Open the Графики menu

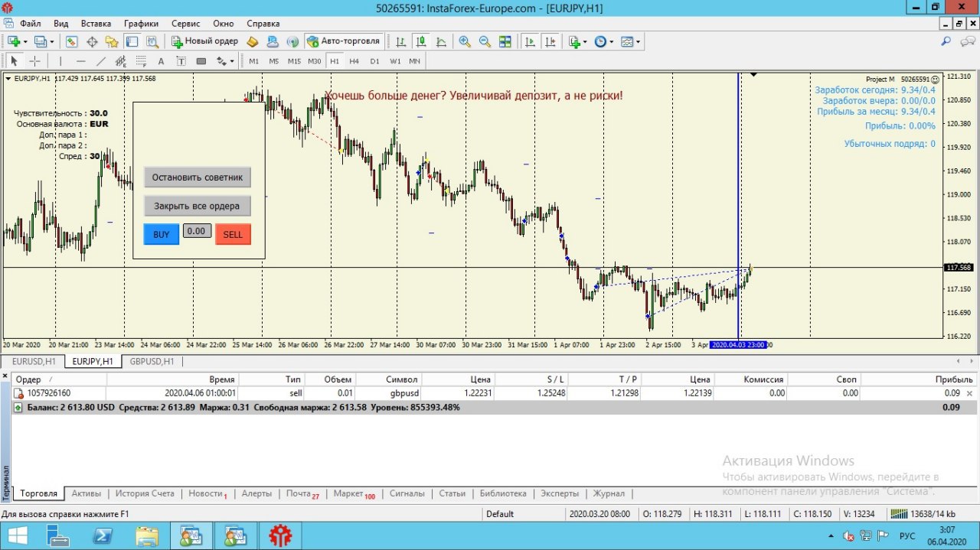point(142,24)
